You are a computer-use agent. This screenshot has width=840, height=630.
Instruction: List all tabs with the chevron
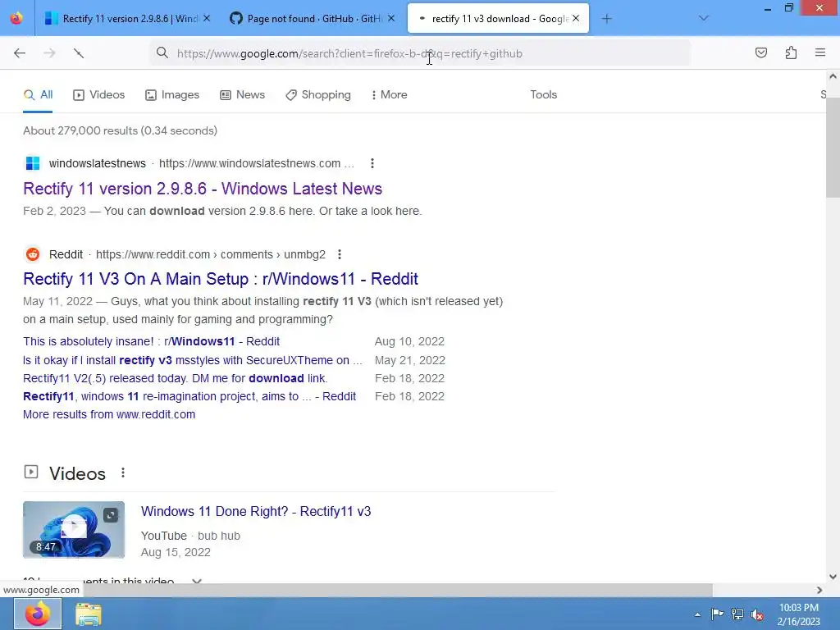click(703, 18)
